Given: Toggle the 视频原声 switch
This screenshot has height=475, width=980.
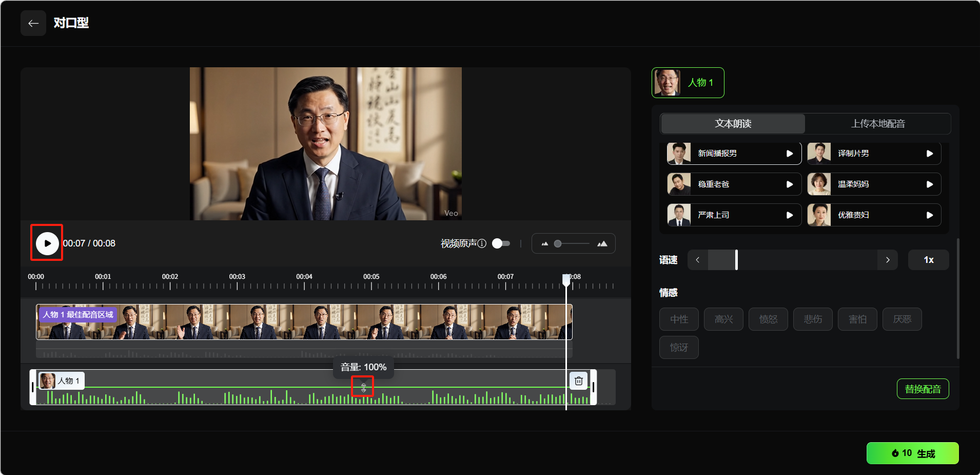Looking at the screenshot, I should click(x=501, y=243).
